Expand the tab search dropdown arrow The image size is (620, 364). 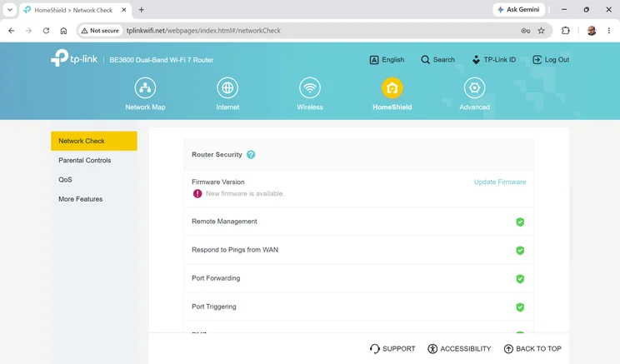pyautogui.click(x=9, y=10)
